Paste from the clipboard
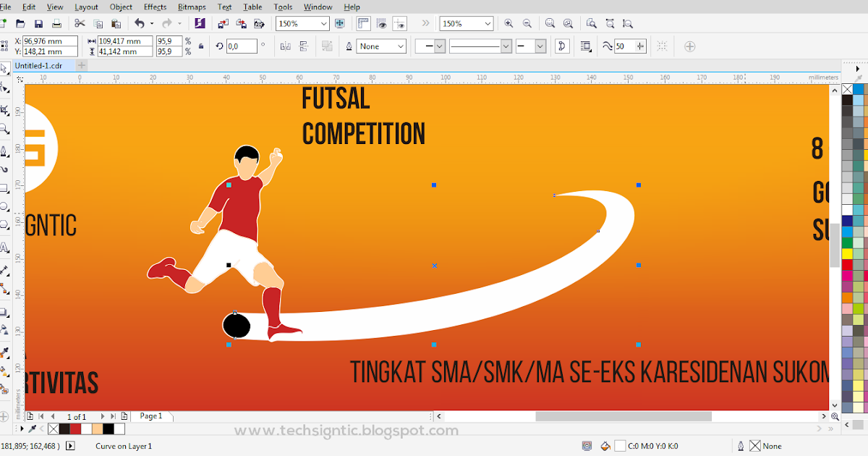868x456 pixels. [x=114, y=24]
